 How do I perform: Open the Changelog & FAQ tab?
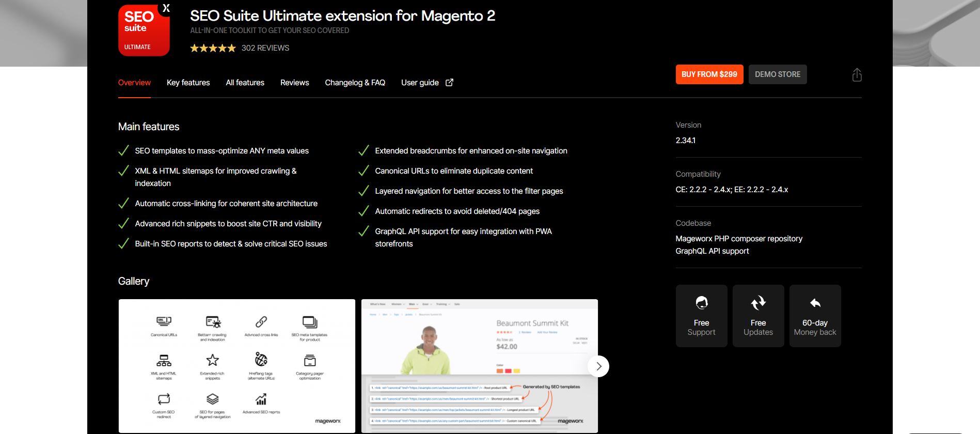355,83
